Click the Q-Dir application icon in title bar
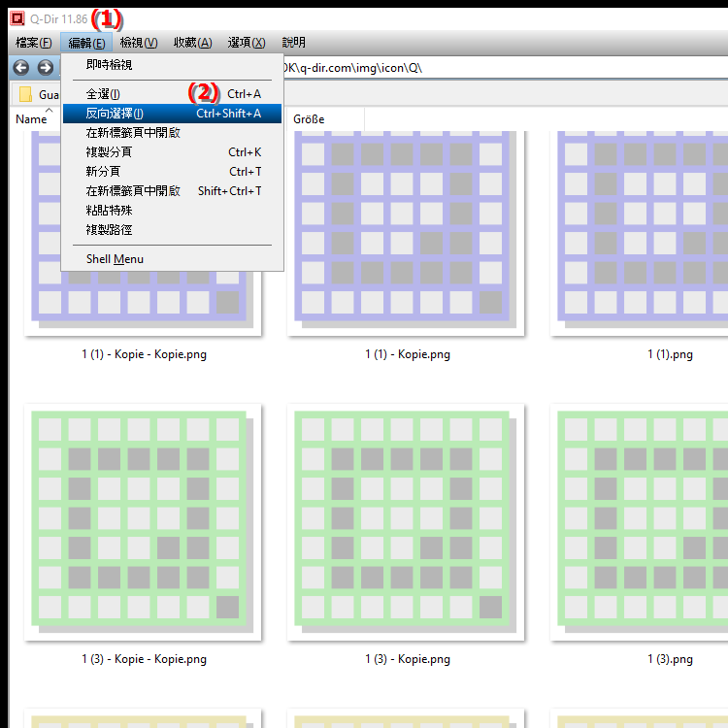 tap(17, 18)
